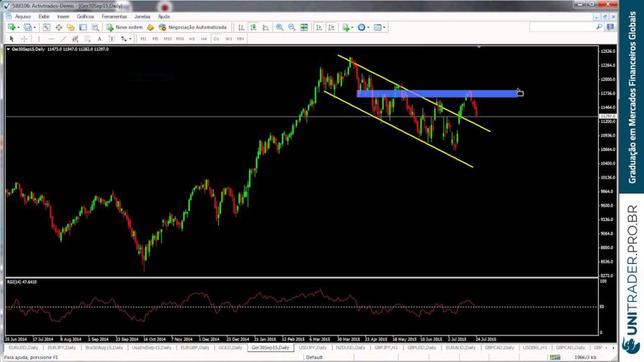Click the Templates icon
This screenshot has width=644, height=362.
pos(377,27)
